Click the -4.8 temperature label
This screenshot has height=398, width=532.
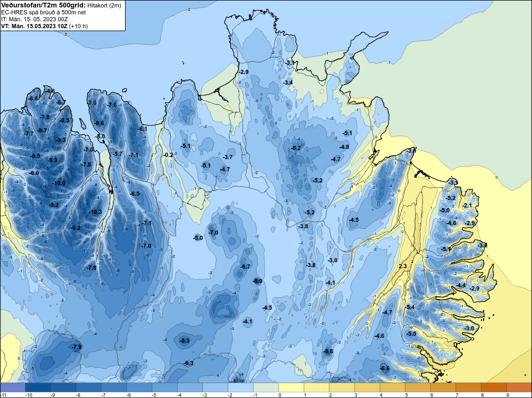click(344, 147)
